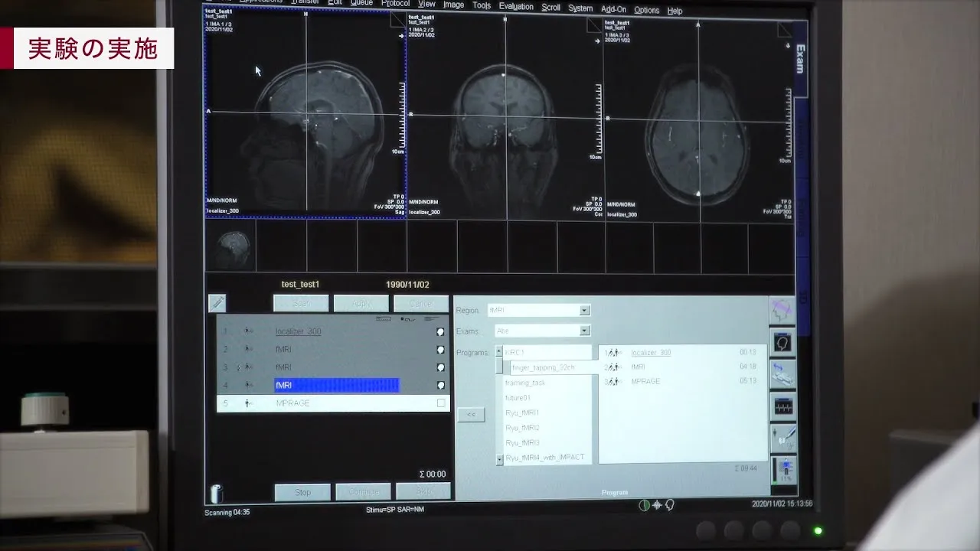Click the corner fold icon in coronal view
Viewport: 980px width, 551px height.
click(x=595, y=24)
